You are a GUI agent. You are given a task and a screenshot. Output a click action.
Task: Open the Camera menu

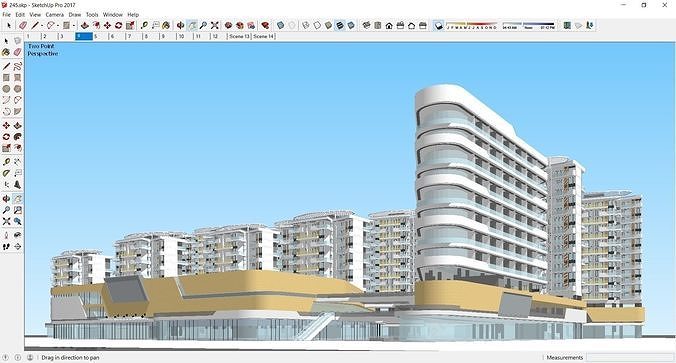(x=55, y=15)
